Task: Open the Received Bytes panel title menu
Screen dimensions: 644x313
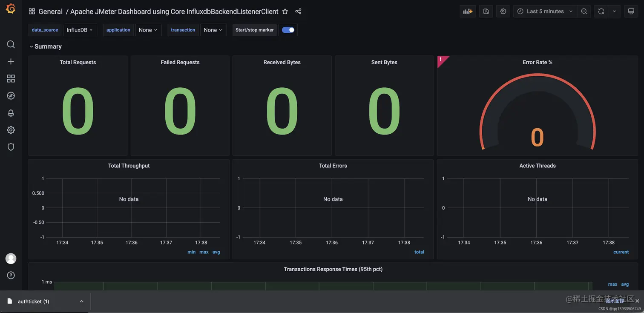Action: 282,62
